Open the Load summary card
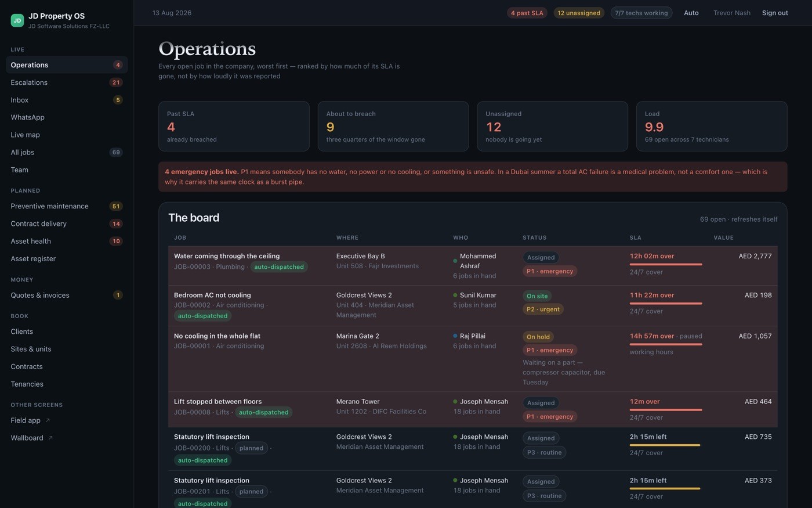 click(712, 127)
